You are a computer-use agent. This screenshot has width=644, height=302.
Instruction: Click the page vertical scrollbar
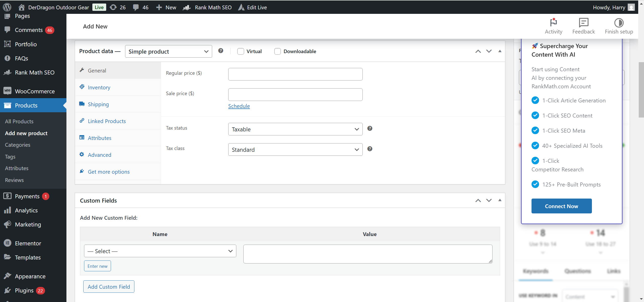[641, 90]
